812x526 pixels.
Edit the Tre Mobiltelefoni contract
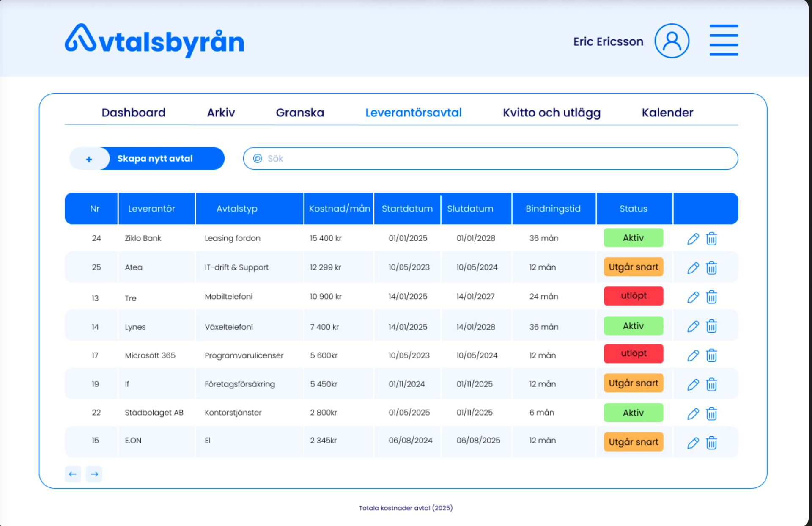(x=693, y=297)
